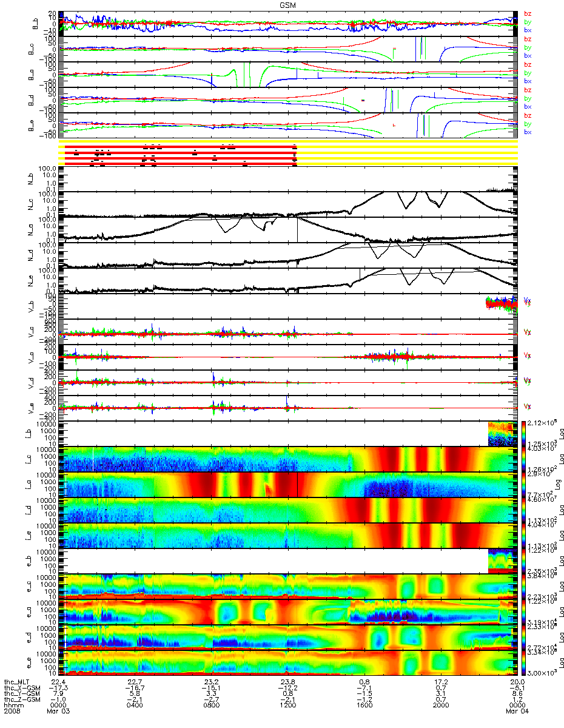Click the 0800 time tick label

[x=211, y=706]
